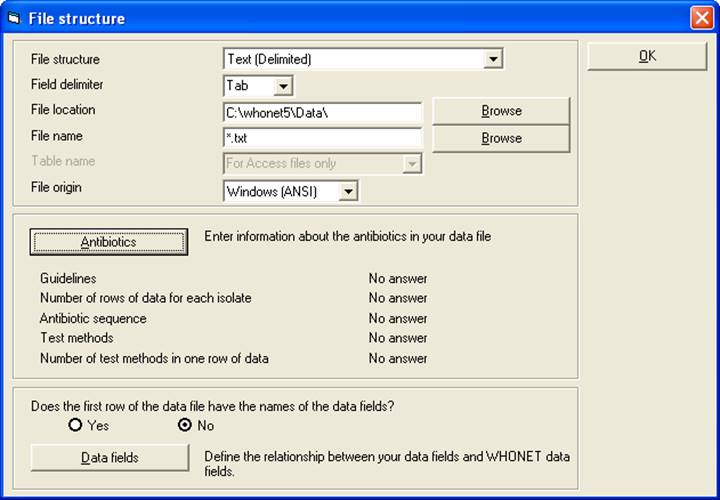The width and height of the screenshot is (720, 500).
Task: Select Yes for first row names
Action: coord(75,425)
